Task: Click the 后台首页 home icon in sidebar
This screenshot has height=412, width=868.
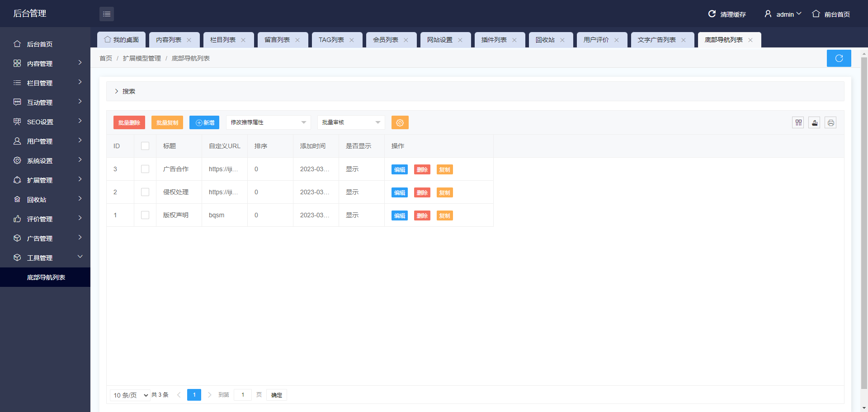Action: coord(17,44)
